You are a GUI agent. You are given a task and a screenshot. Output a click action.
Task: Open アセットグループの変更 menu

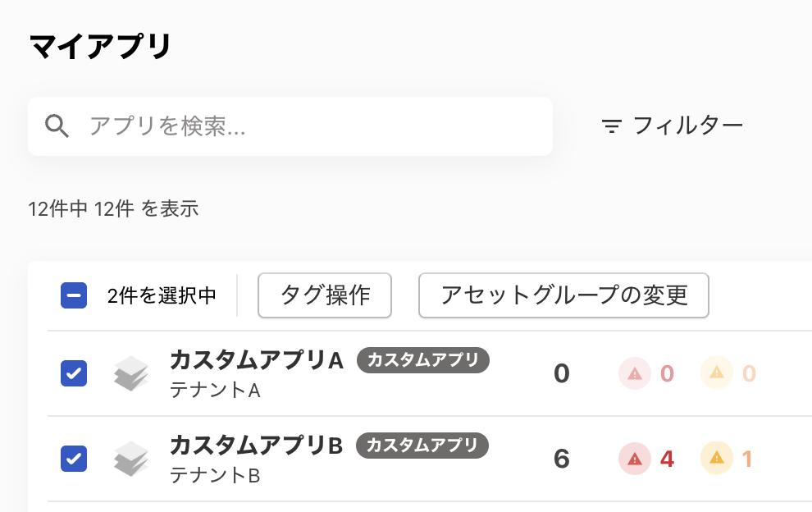click(563, 295)
